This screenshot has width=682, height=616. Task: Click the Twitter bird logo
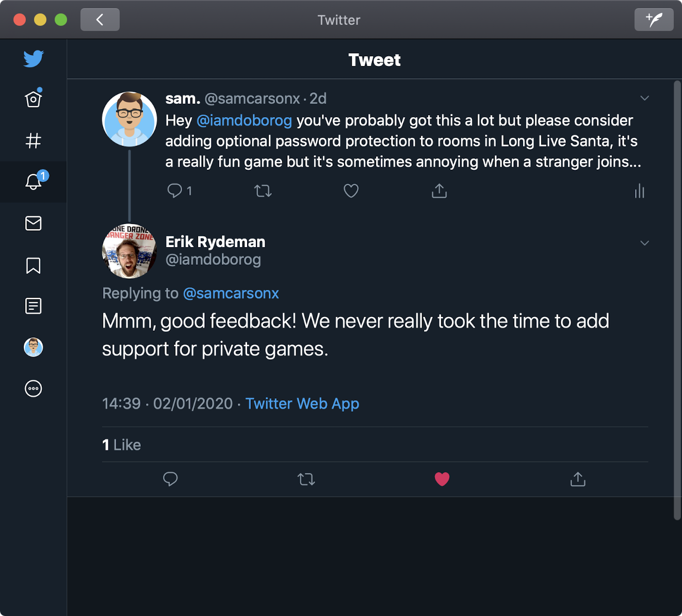click(x=34, y=58)
